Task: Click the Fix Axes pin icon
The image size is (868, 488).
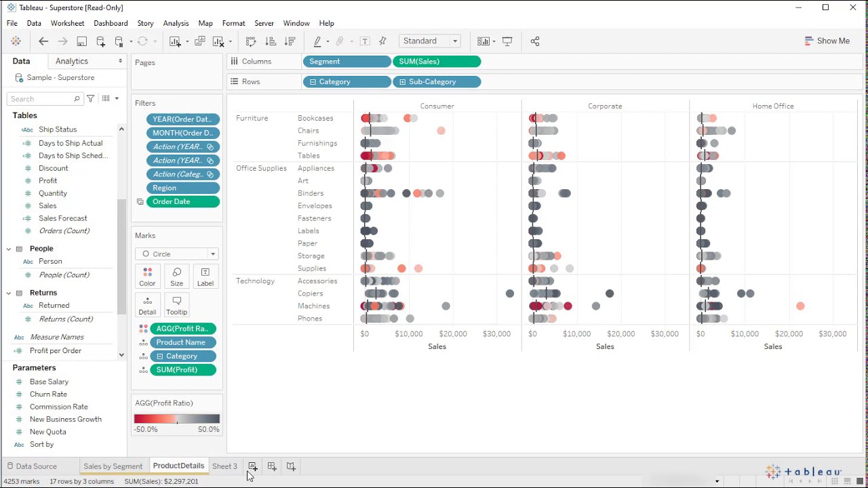Action: point(382,41)
